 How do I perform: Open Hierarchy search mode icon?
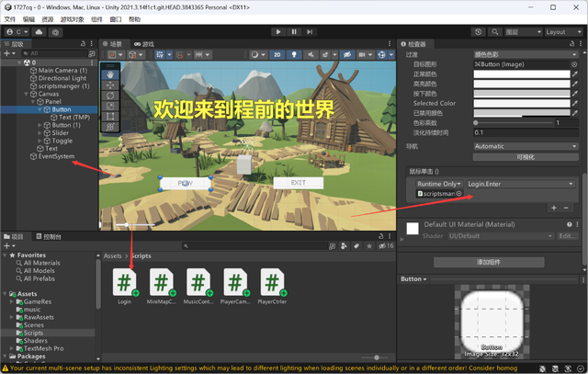click(x=92, y=53)
